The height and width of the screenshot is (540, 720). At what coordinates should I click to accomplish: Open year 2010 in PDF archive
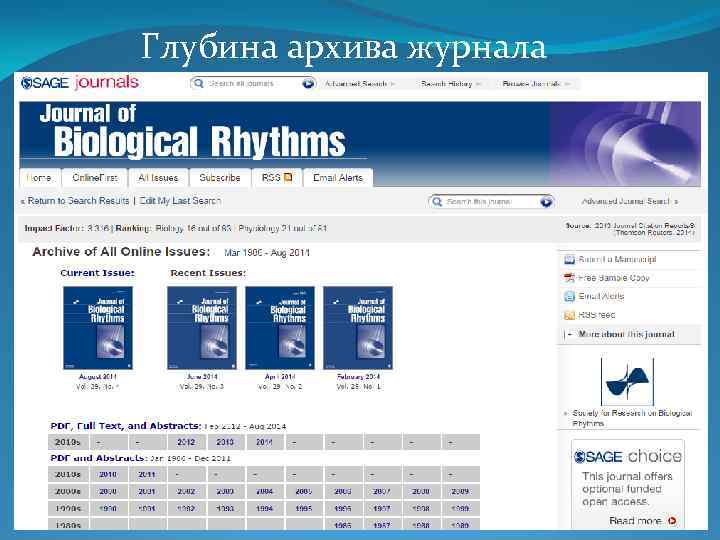coord(108,474)
